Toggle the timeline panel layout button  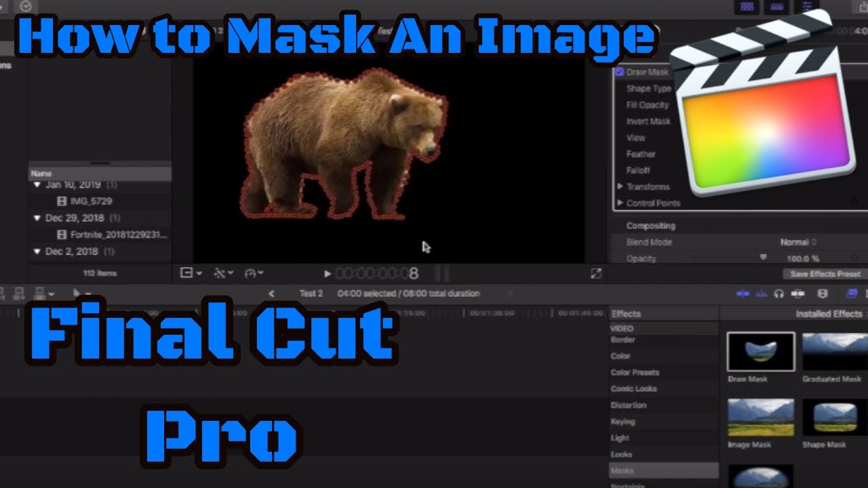coord(776,6)
